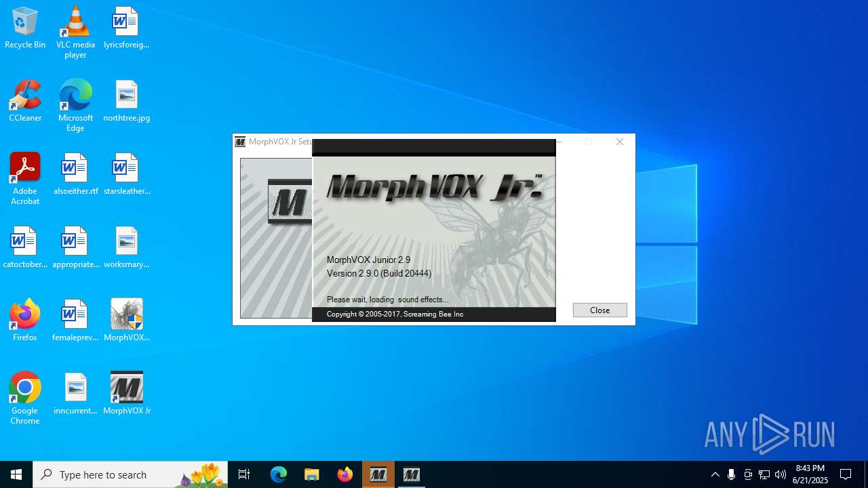
Task: Open File Explorer from the taskbar
Action: click(x=312, y=474)
